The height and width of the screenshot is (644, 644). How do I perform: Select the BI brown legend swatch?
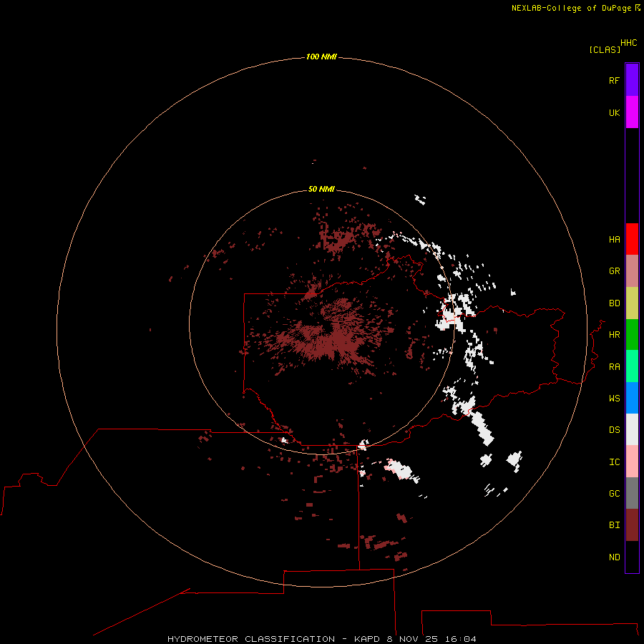click(632, 525)
